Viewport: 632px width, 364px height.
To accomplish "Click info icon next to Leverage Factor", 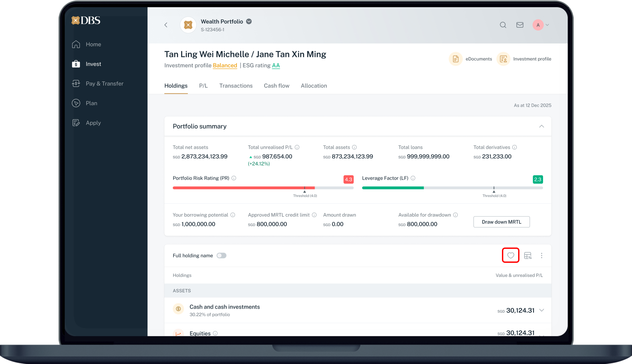I will (x=413, y=178).
